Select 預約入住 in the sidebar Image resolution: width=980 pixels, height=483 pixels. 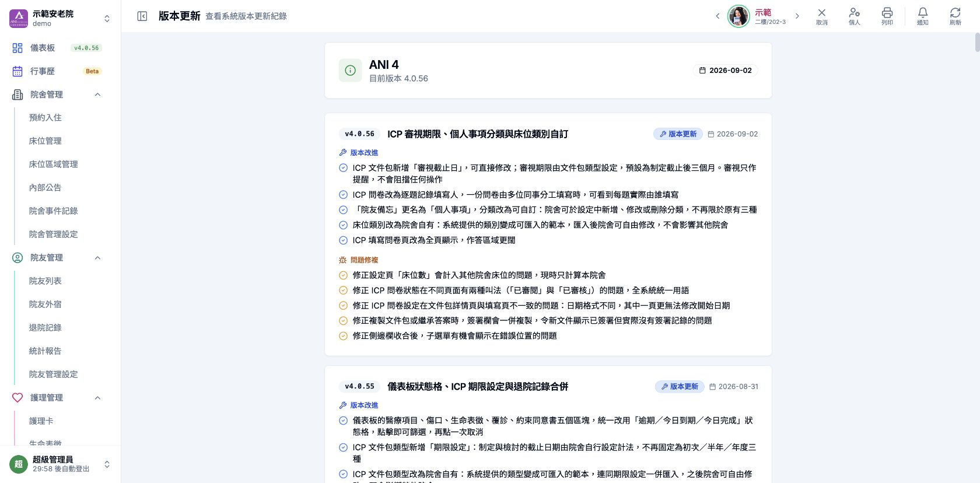coord(45,118)
